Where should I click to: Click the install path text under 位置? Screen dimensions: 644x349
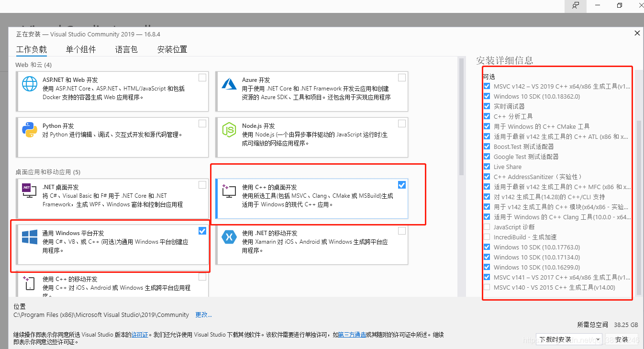[x=101, y=315]
